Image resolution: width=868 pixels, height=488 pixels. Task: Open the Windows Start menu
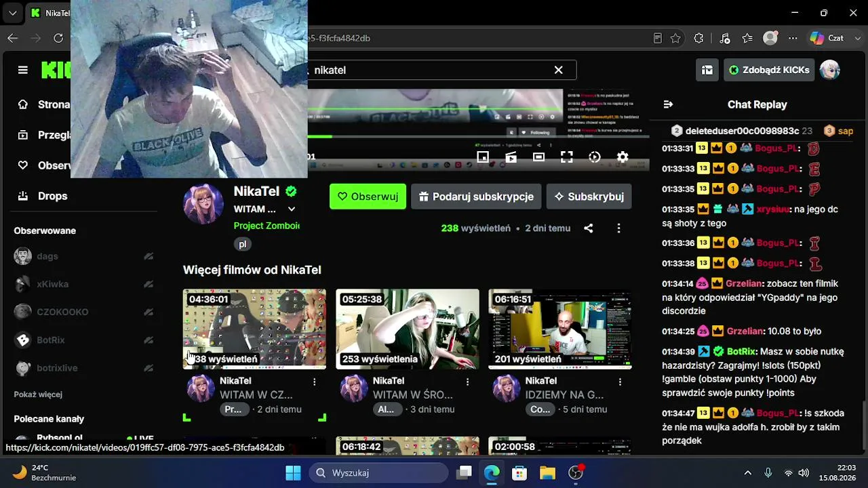[x=293, y=473]
